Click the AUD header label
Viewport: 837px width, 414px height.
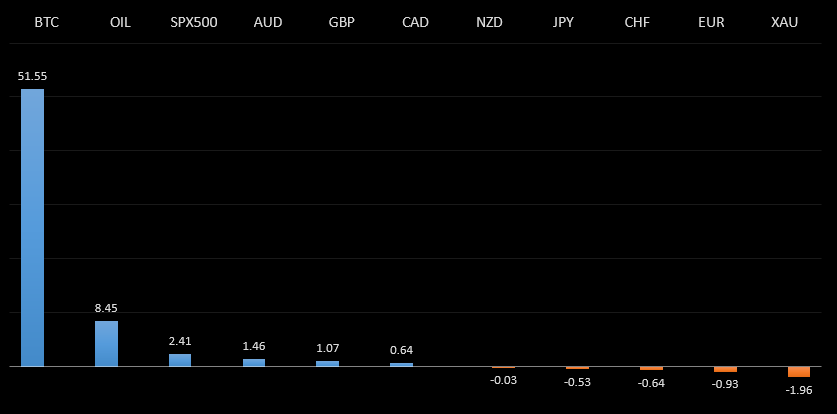268,22
